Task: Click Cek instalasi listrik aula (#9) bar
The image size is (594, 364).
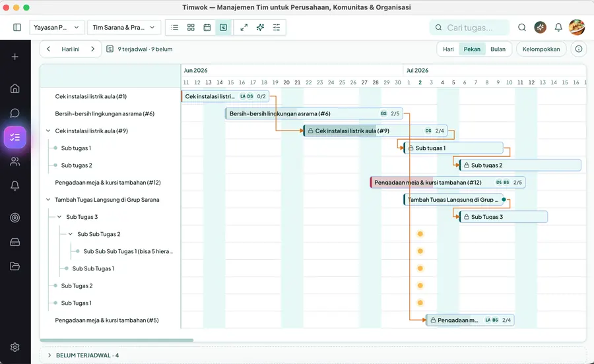Action: [x=376, y=131]
